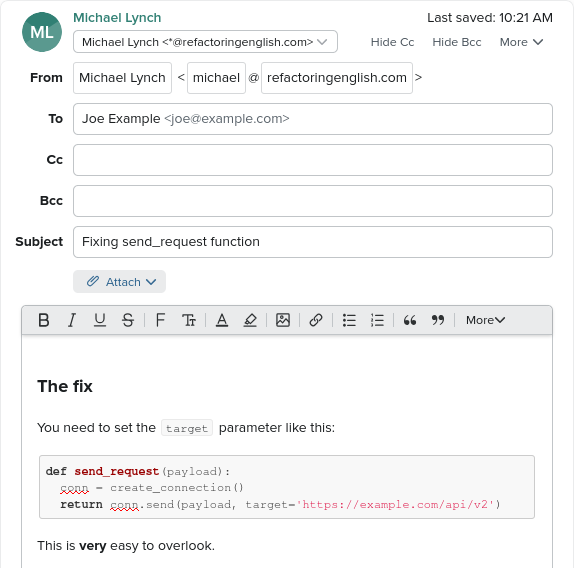Toggle numbered list formatting

pos(377,320)
